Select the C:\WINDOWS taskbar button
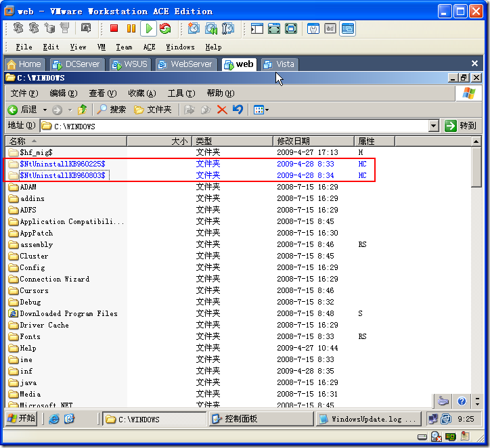The height and width of the screenshot is (448, 490). pos(154,419)
